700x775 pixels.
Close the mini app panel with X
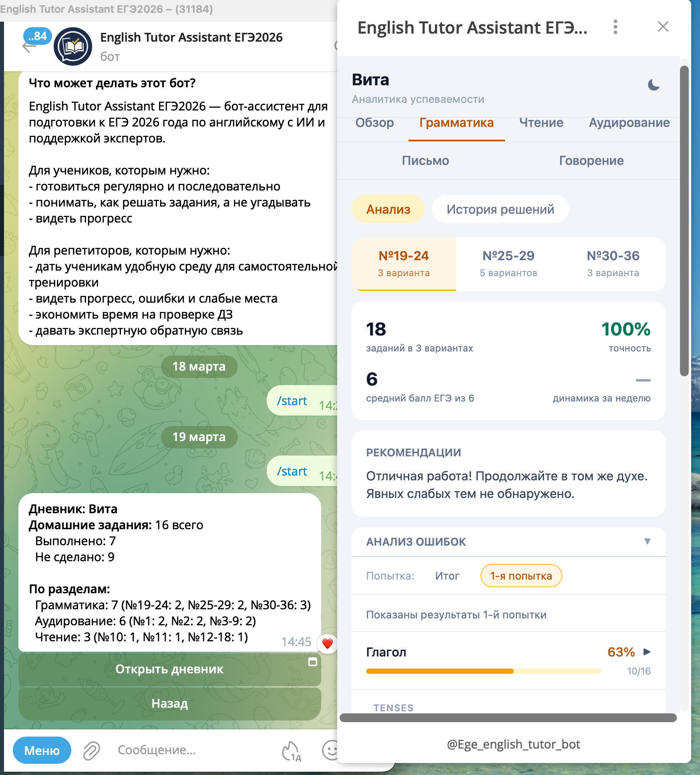pos(663,27)
